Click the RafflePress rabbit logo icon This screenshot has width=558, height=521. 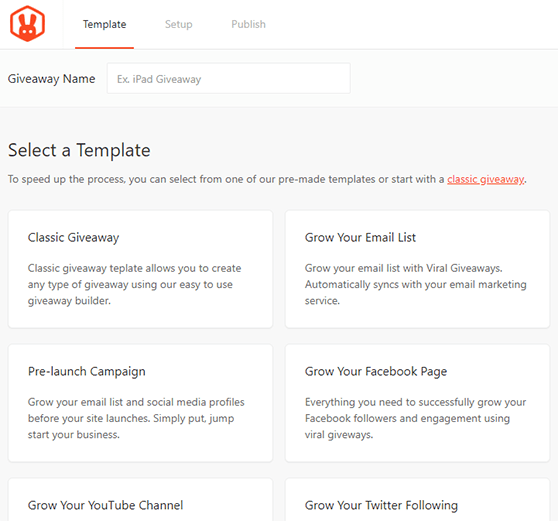click(27, 24)
